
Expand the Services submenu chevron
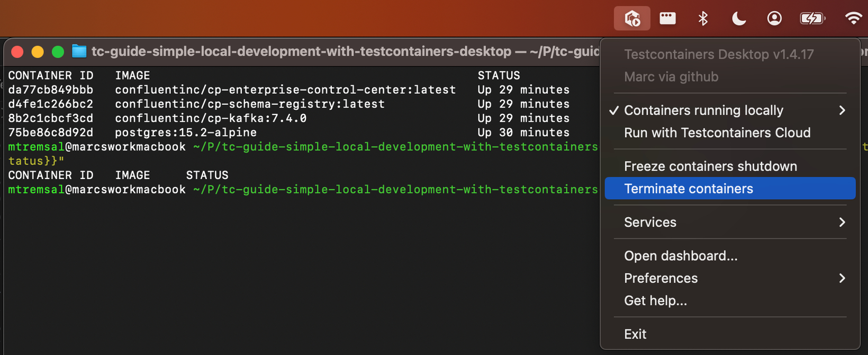click(842, 222)
